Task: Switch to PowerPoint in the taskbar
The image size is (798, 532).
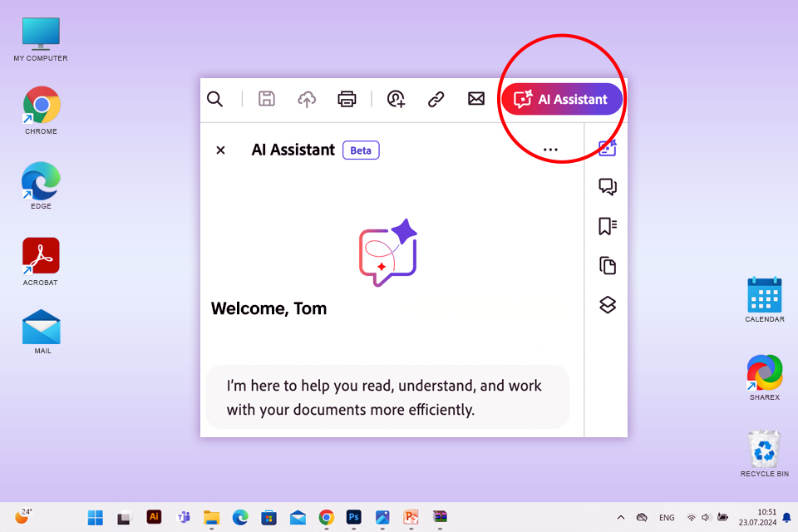Action: coord(411,517)
